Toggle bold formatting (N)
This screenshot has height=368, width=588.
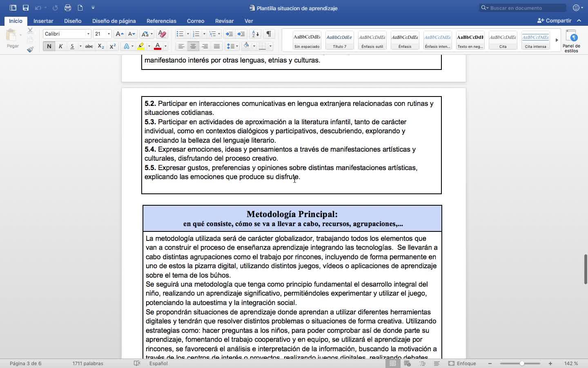pyautogui.click(x=49, y=46)
